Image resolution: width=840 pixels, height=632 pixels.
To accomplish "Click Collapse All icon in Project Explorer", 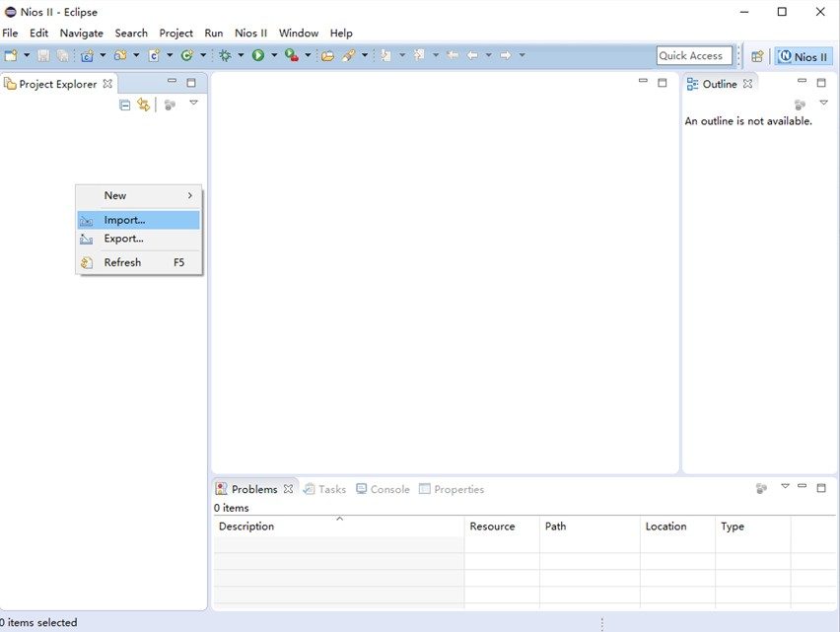I will [124, 105].
